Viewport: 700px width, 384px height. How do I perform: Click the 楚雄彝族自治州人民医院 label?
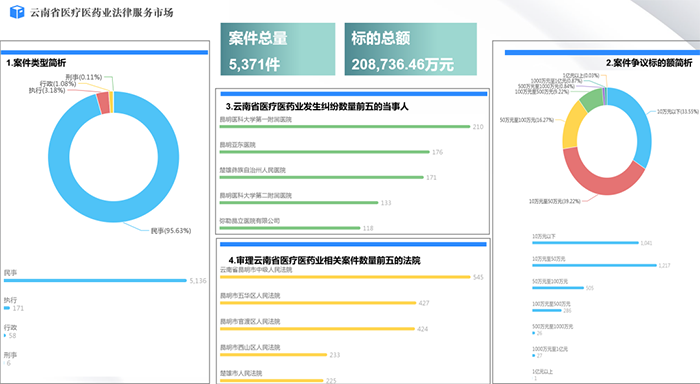click(x=252, y=170)
